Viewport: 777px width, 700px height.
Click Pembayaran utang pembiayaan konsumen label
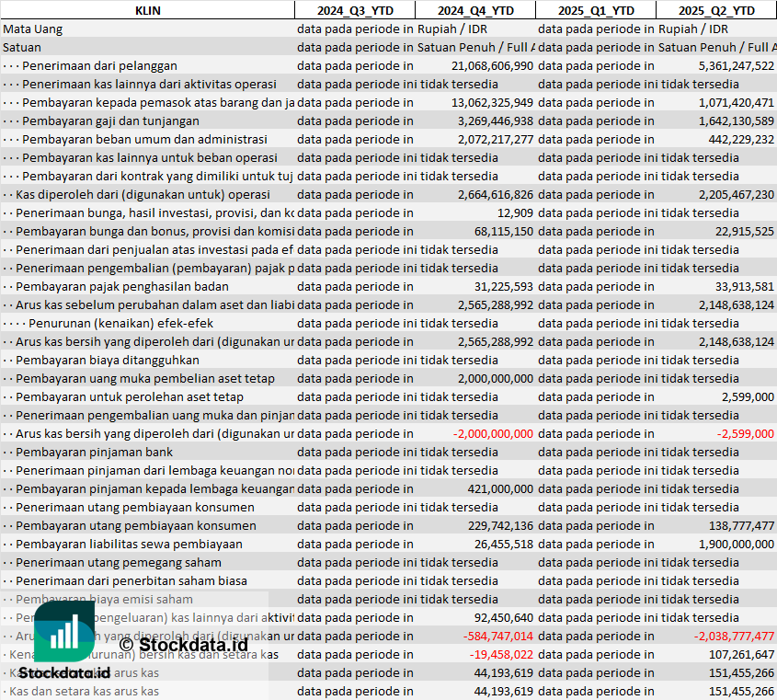pos(136,525)
